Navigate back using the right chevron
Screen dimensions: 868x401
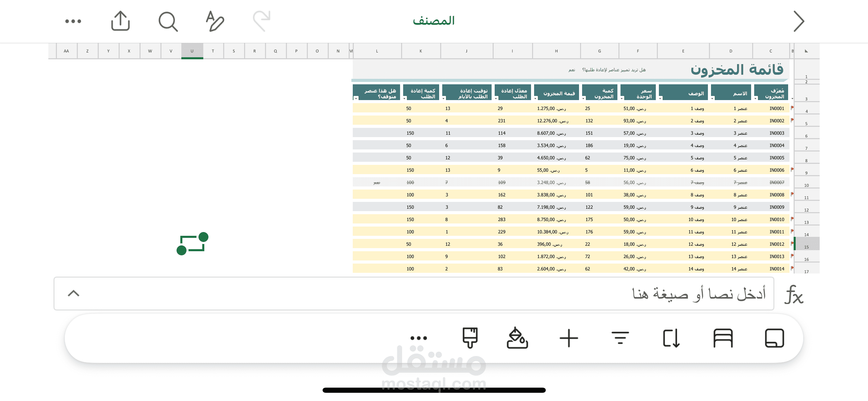point(799,21)
